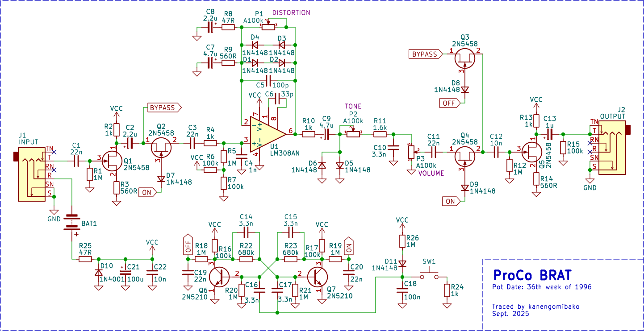The image size is (644, 331).
Task: Select the U1 LM308AN op-amp triangle symbol
Action: (268, 134)
